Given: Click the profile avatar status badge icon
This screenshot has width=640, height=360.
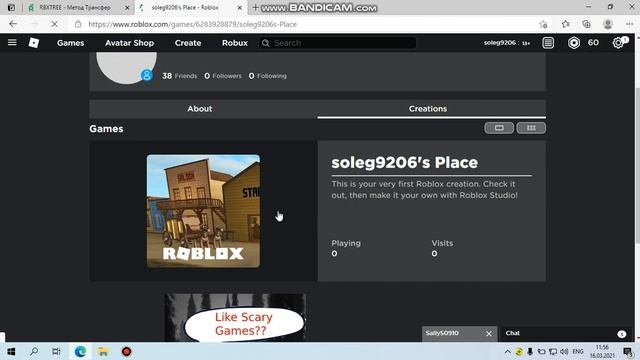Looking at the screenshot, I should coord(147,75).
